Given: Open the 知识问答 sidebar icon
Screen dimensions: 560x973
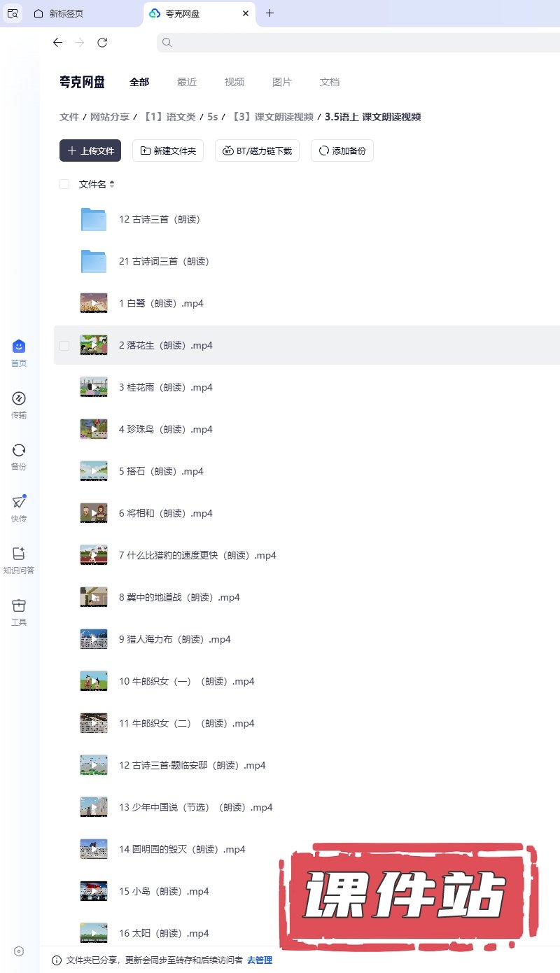Looking at the screenshot, I should [x=19, y=560].
